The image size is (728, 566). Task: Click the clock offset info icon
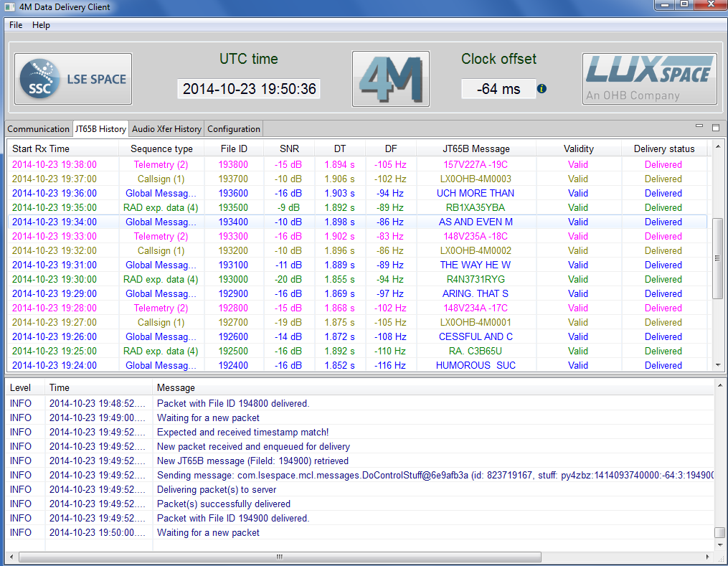542,89
